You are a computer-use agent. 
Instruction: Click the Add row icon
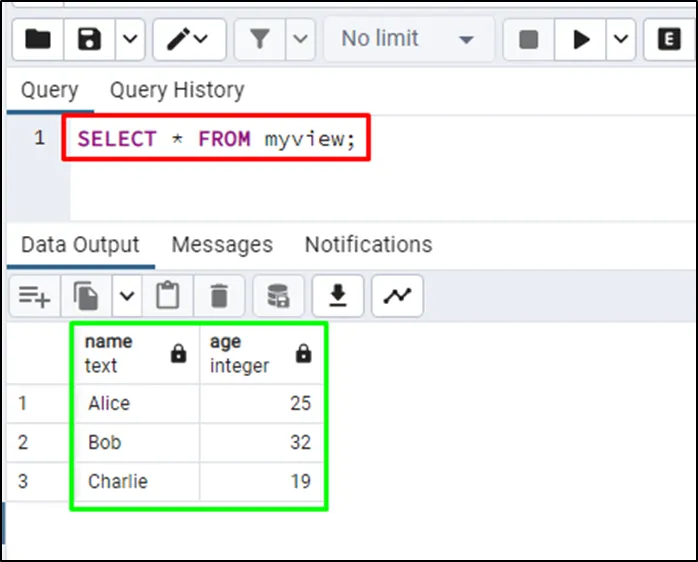pos(35,296)
